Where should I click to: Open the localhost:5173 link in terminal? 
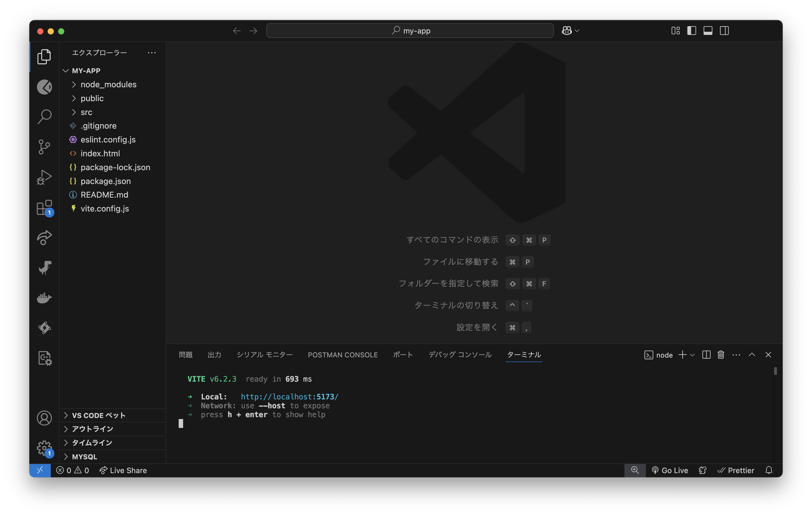click(289, 397)
